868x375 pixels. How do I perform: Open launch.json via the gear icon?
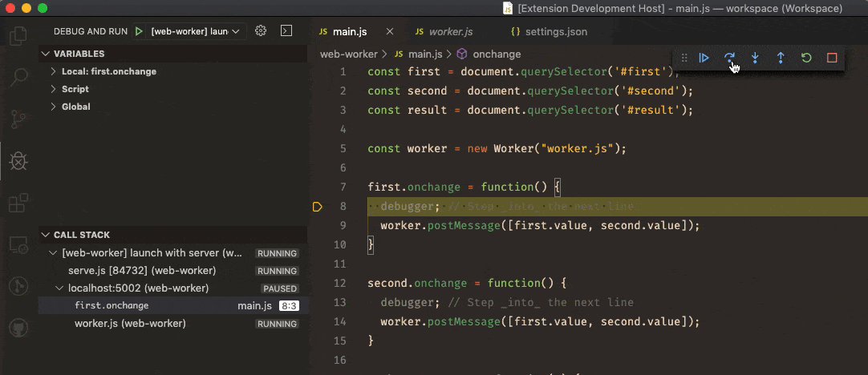coord(261,31)
